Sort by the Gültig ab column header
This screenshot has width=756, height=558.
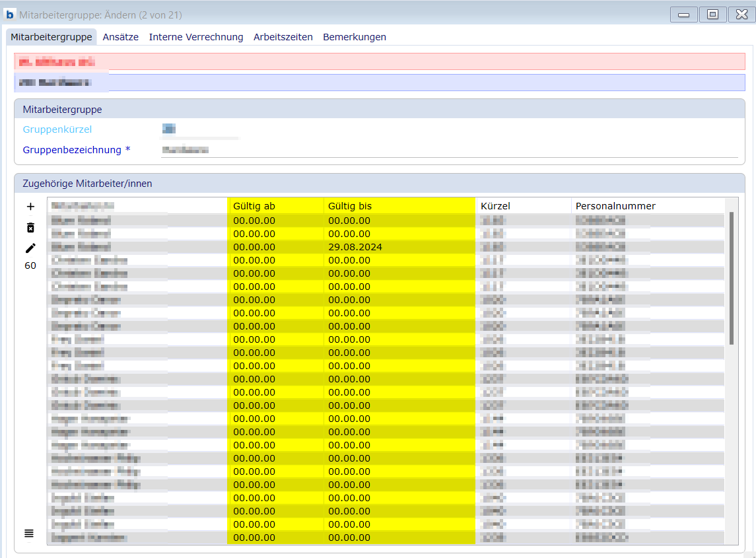point(275,206)
